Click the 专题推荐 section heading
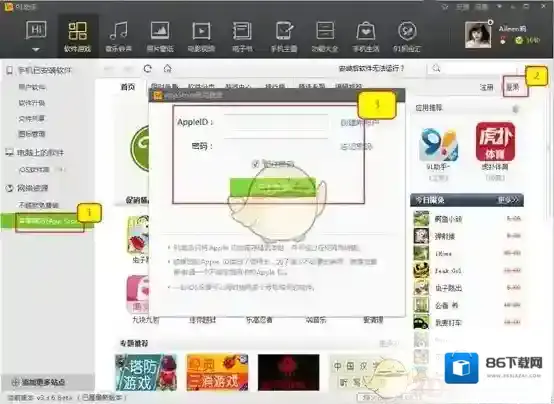Viewport: 554px width, 404px height. point(134,343)
